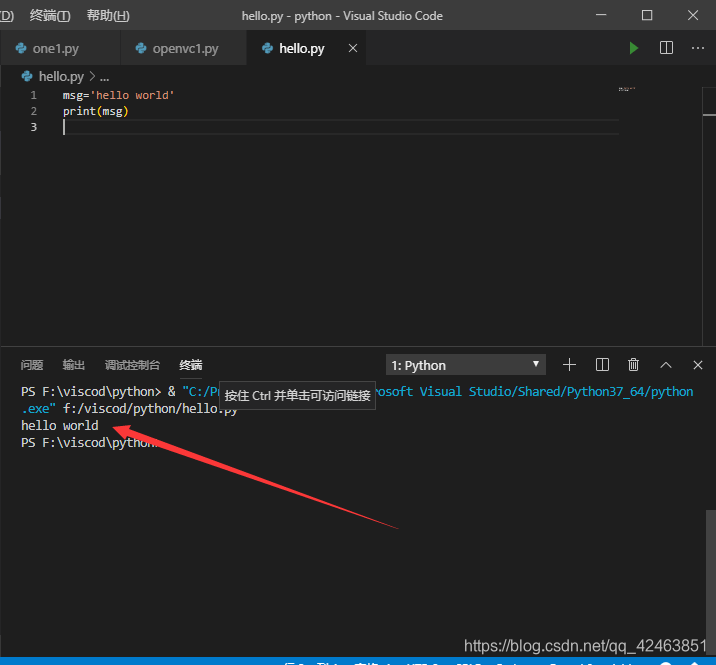This screenshot has width=716, height=665.
Task: Switch to the 问题 panel tab
Action: (x=32, y=365)
